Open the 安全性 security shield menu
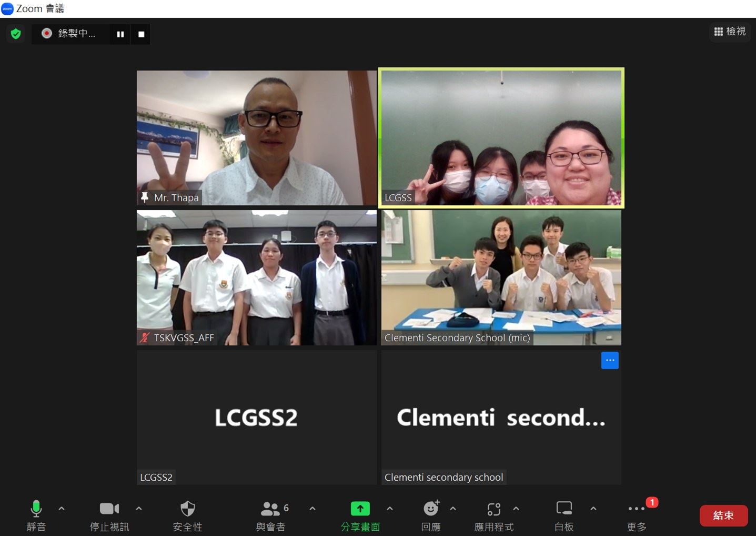Screen dimensions: 756x536 tap(188, 515)
